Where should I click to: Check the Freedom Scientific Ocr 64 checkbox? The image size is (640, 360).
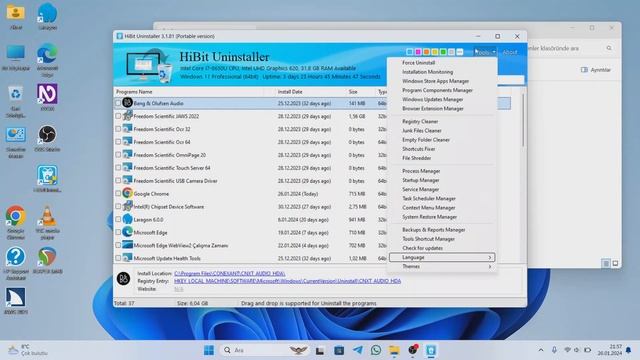click(x=118, y=142)
